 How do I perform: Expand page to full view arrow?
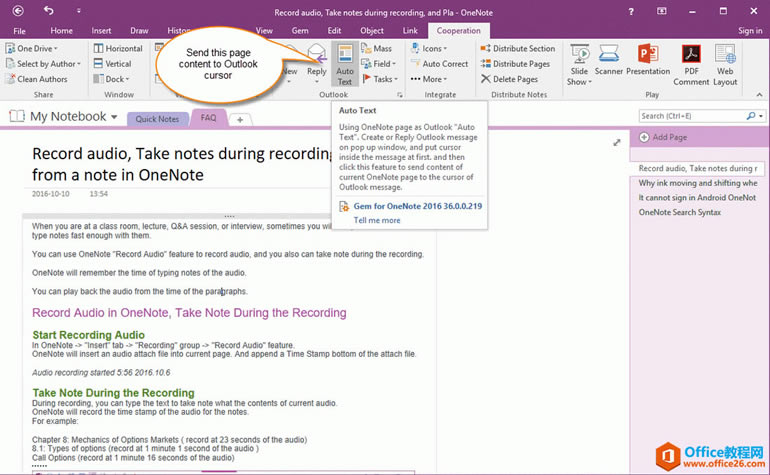617,143
